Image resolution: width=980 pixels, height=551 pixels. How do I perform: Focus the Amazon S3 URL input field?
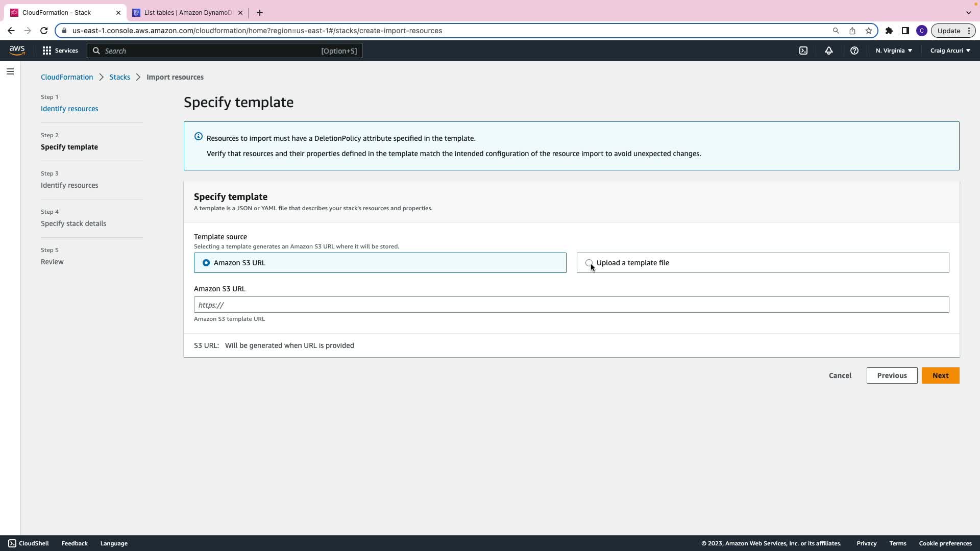(x=571, y=305)
